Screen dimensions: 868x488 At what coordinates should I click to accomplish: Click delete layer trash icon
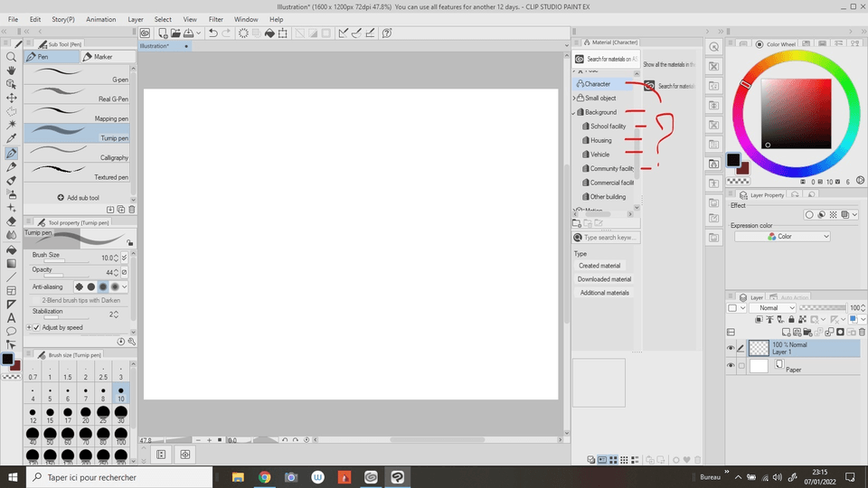pyautogui.click(x=862, y=332)
